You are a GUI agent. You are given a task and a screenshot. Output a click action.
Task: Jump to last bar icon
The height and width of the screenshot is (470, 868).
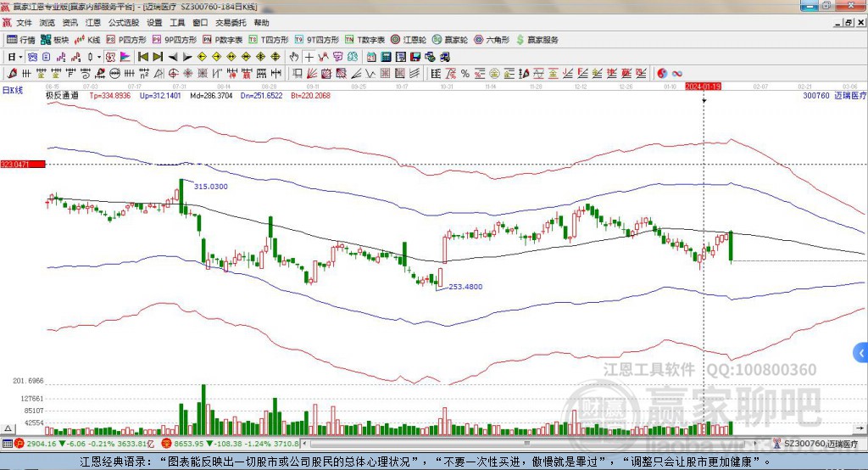pyautogui.click(x=158, y=57)
